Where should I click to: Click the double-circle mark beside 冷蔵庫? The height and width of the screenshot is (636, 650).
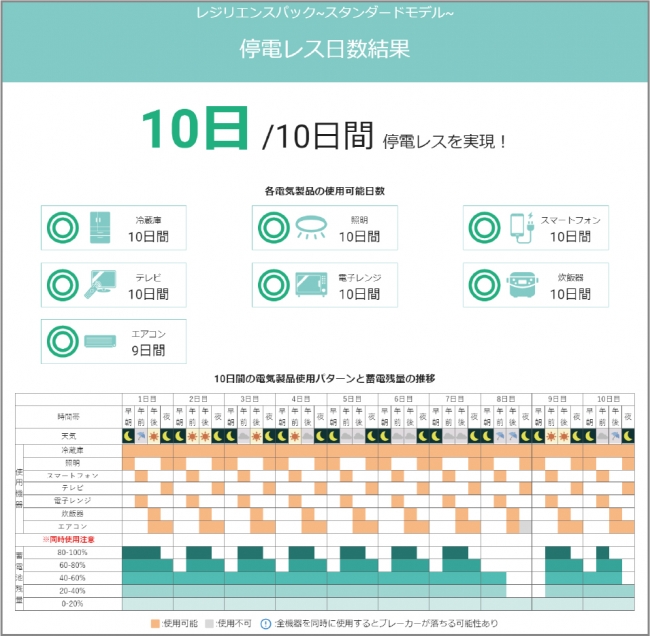click(x=63, y=229)
